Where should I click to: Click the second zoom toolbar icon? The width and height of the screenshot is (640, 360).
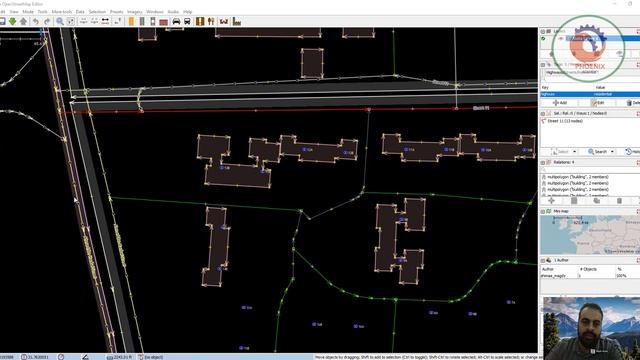click(94, 21)
